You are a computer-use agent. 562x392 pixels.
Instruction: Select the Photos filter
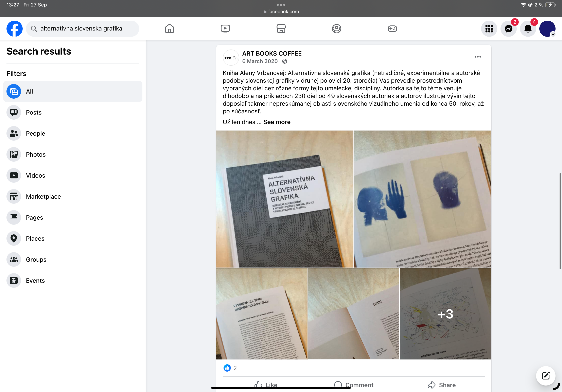pos(35,155)
